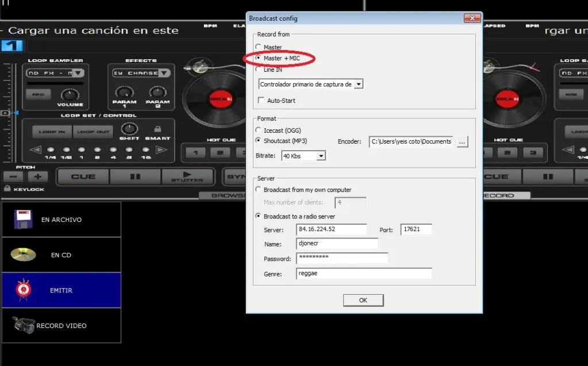The image size is (588, 366).
Task: Click the left deck pitch plus button
Action: [x=38, y=176]
